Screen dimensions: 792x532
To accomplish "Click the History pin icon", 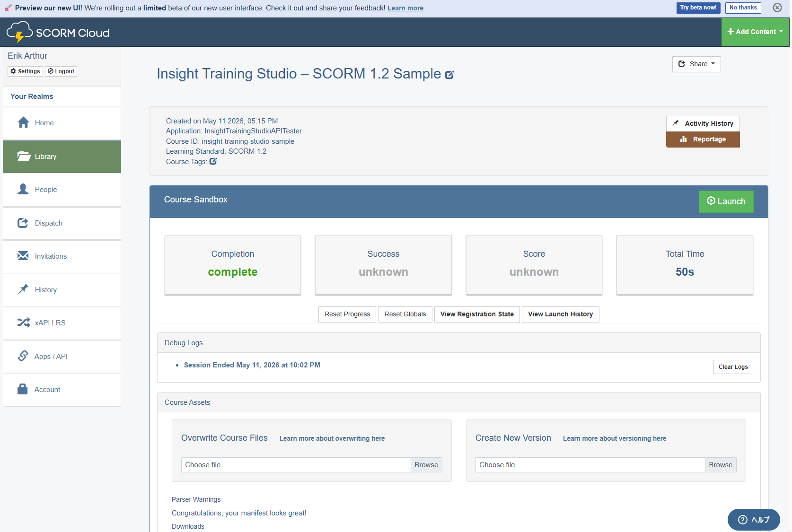I will pyautogui.click(x=23, y=289).
